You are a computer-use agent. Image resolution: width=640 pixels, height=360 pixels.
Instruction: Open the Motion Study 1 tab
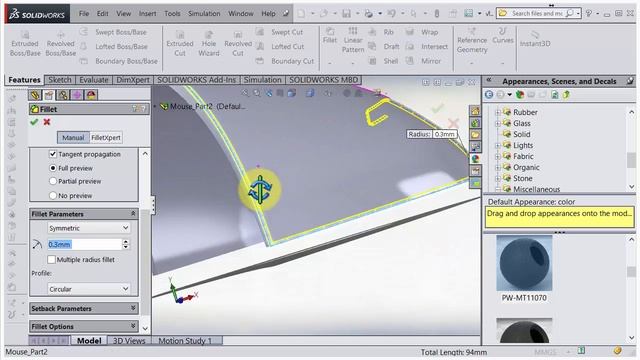pyautogui.click(x=186, y=340)
